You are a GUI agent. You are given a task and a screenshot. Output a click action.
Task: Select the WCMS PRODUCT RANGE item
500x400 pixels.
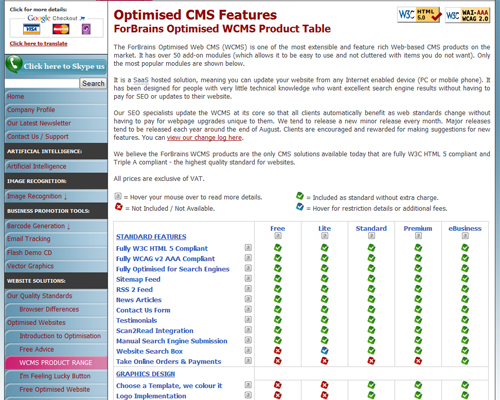tap(56, 363)
